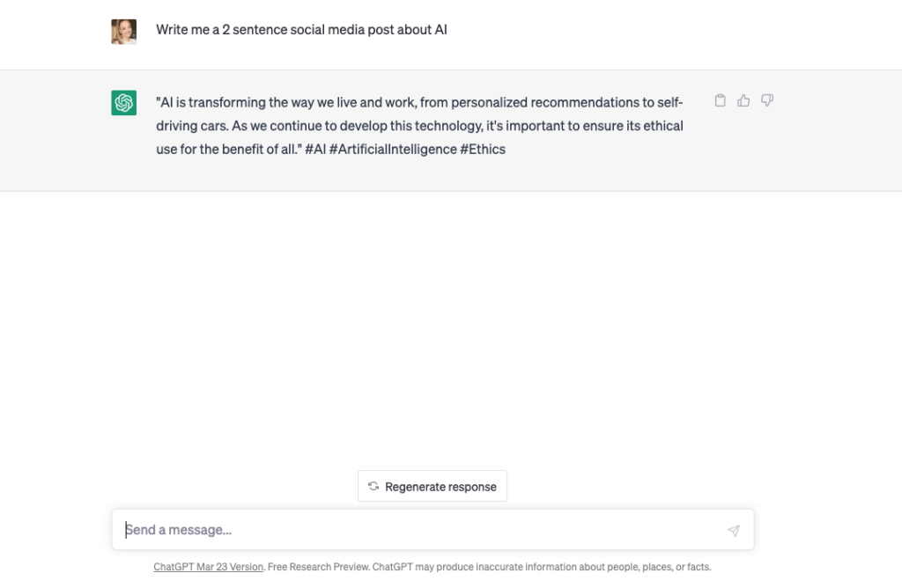Click the green ChatGPT logo avatar

click(x=123, y=103)
